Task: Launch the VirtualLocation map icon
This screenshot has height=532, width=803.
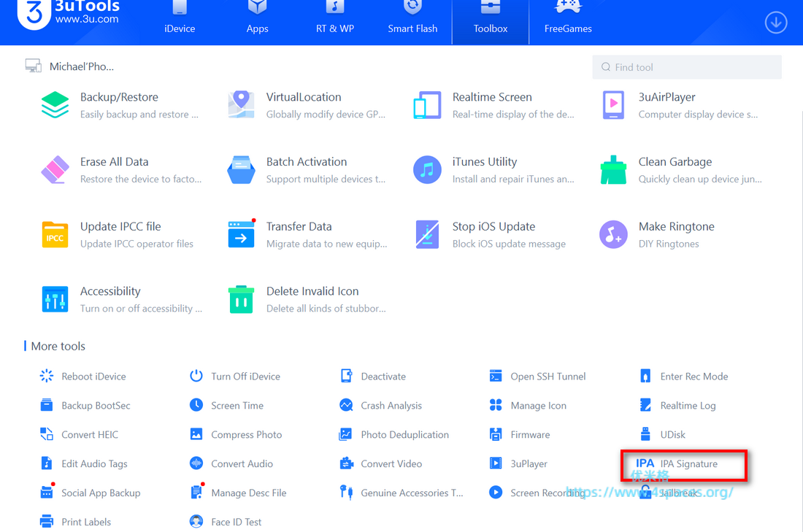Action: click(x=241, y=105)
